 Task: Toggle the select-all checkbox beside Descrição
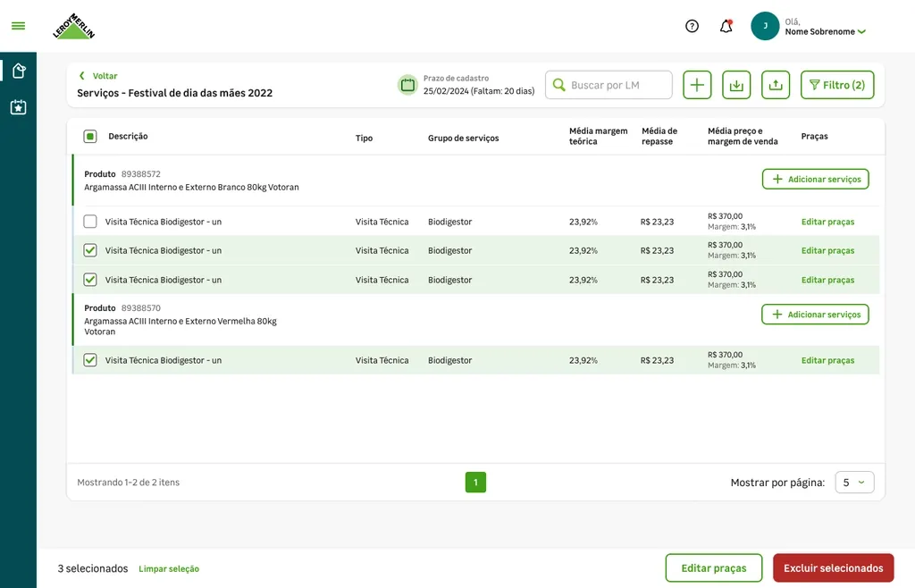click(x=90, y=137)
